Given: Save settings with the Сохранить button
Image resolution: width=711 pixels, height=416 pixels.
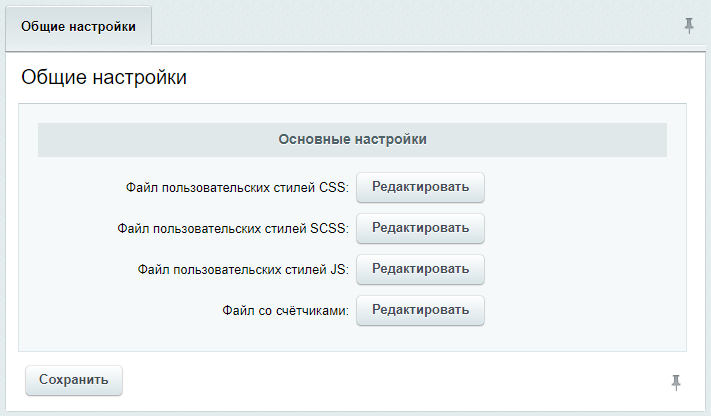Looking at the screenshot, I should pyautogui.click(x=74, y=380).
